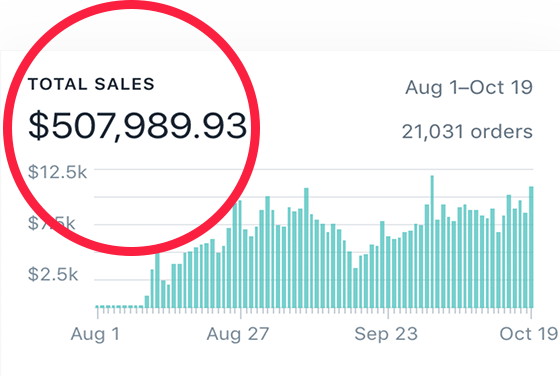560x376 pixels.
Task: Click the major tick mark under Aug 27
Action: [241, 313]
